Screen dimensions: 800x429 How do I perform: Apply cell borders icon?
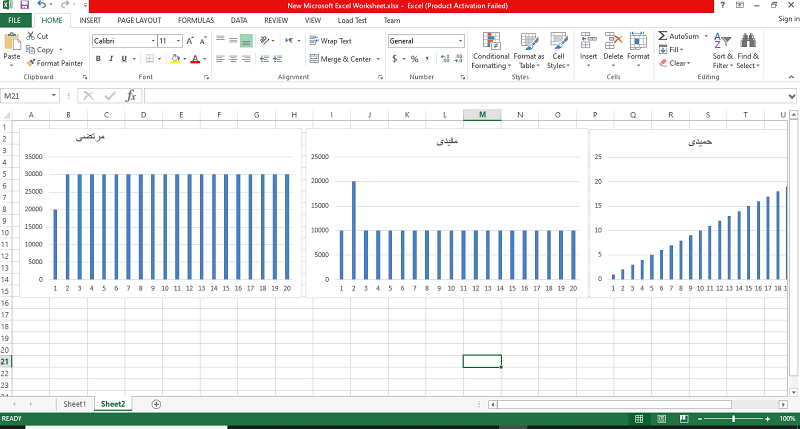click(x=149, y=59)
